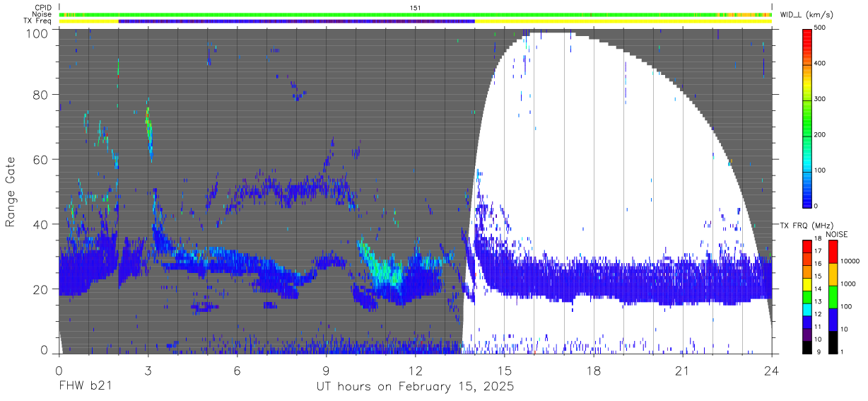Click the 10000 label on NOISE legend

(850, 261)
